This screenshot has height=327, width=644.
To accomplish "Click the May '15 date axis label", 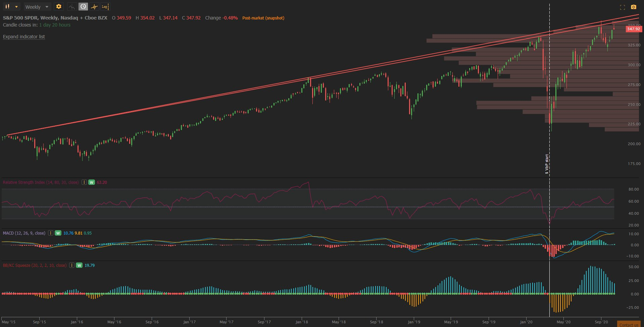I will [x=8, y=322].
